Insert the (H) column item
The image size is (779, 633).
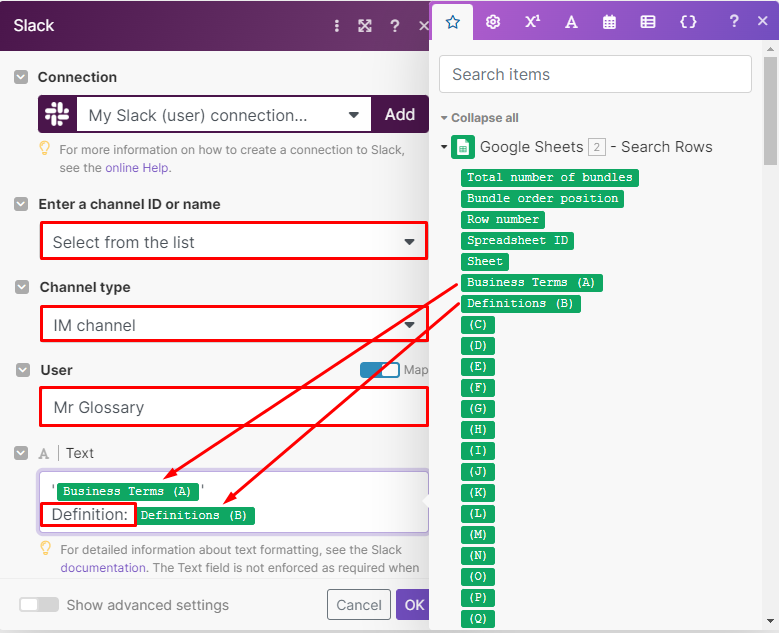[x=477, y=429]
